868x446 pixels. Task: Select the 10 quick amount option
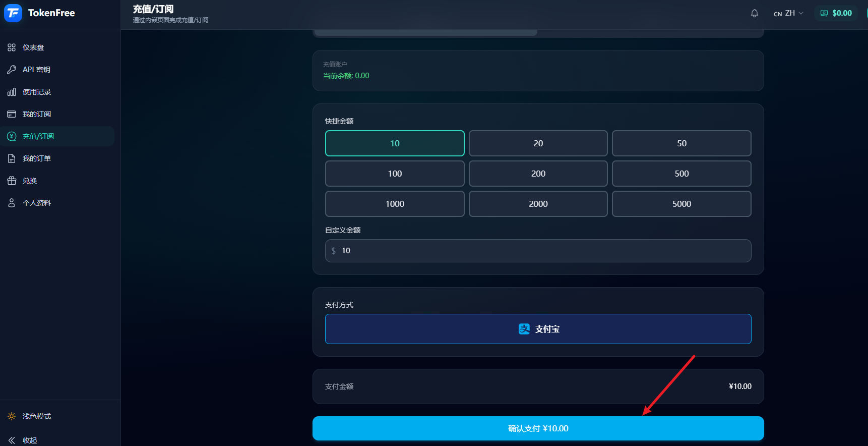[x=395, y=143]
